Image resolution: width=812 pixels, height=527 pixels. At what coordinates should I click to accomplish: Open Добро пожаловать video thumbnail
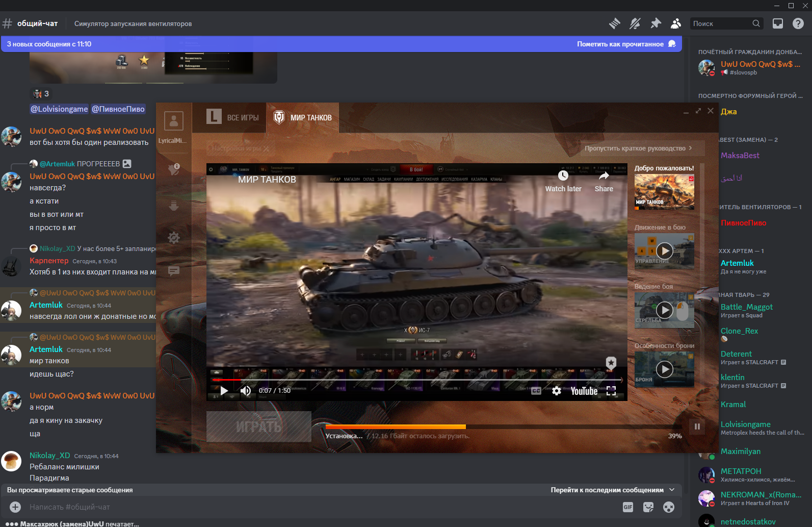(664, 192)
